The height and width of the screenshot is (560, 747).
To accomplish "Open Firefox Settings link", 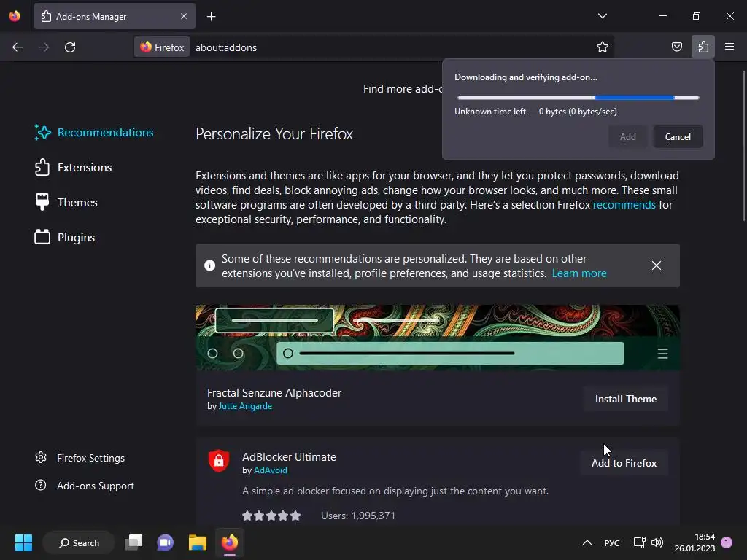I will click(80, 458).
